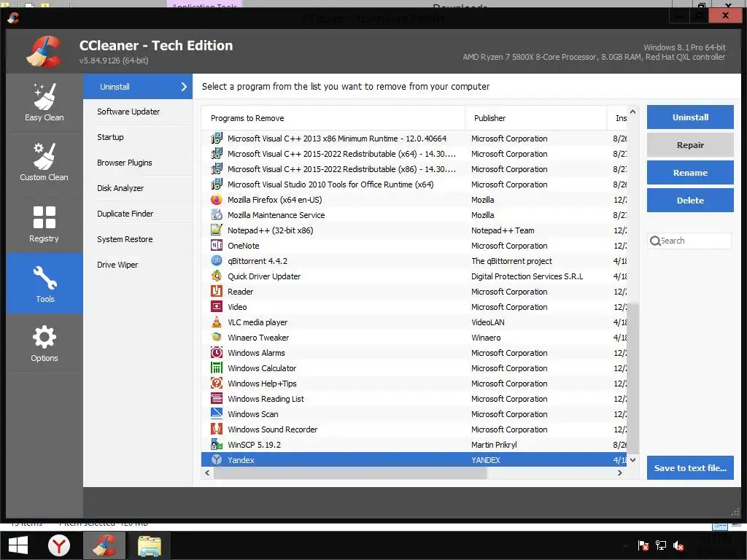
Task: Click the Mozilla Firefox icon in list
Action: pyautogui.click(x=216, y=200)
